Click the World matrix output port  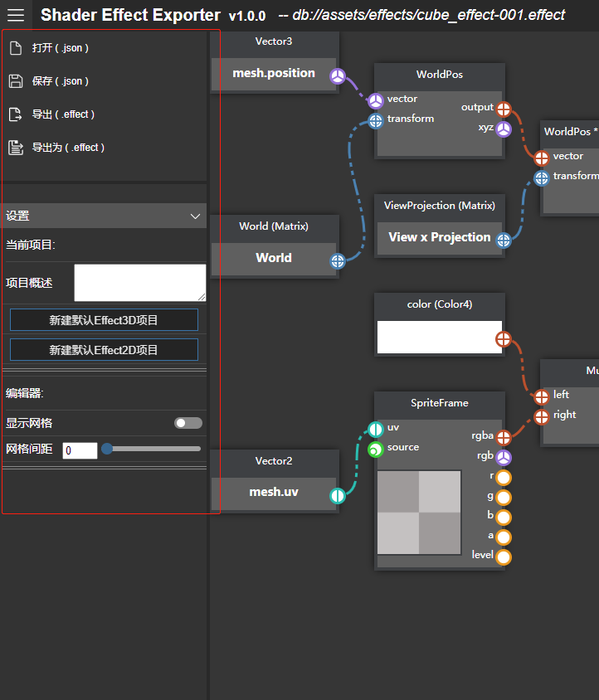click(x=338, y=261)
